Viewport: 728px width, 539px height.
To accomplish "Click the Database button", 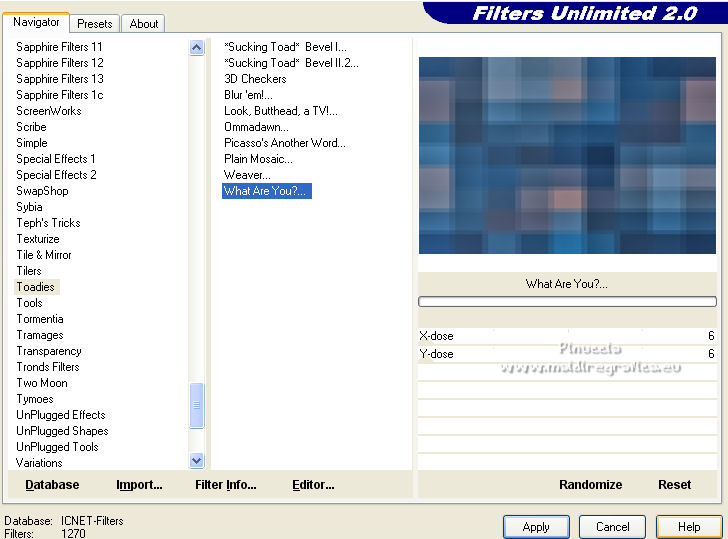I will click(x=52, y=485).
